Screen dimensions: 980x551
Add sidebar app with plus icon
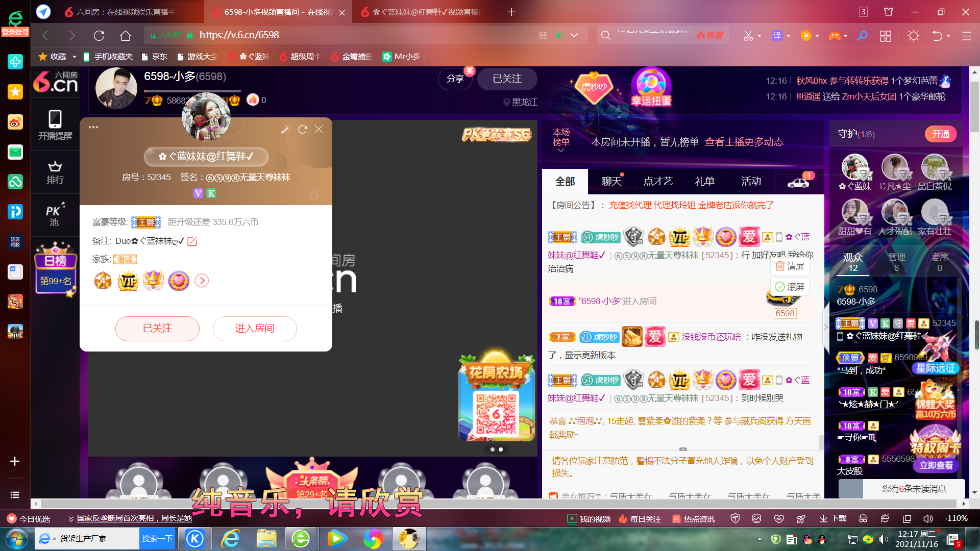(15, 461)
